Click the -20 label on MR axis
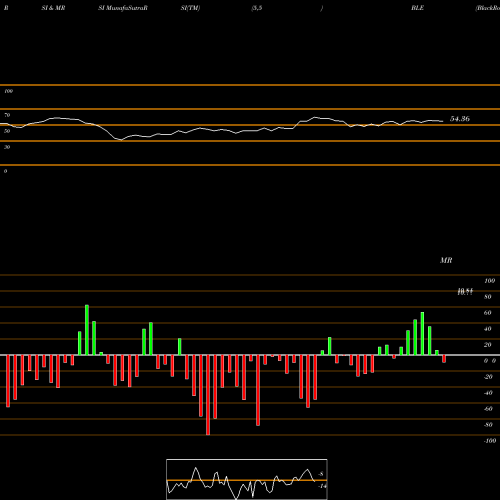 pyautogui.click(x=488, y=377)
